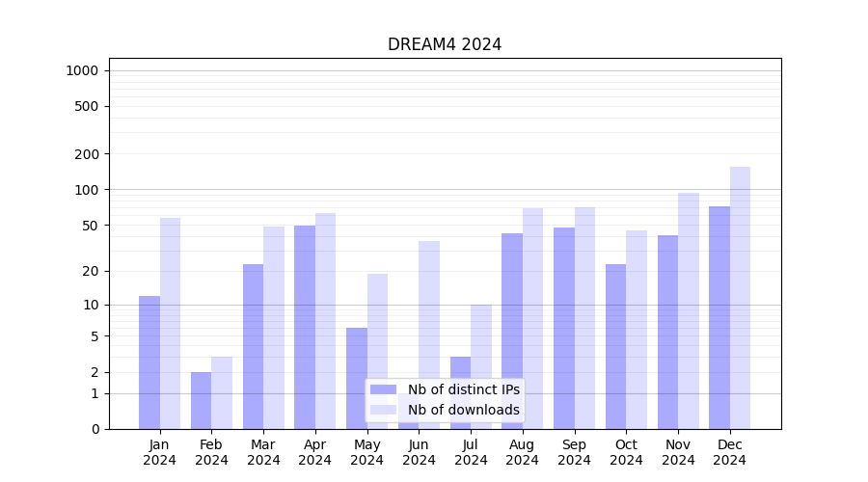Click the Oct 2024 downloads bar

click(x=637, y=330)
